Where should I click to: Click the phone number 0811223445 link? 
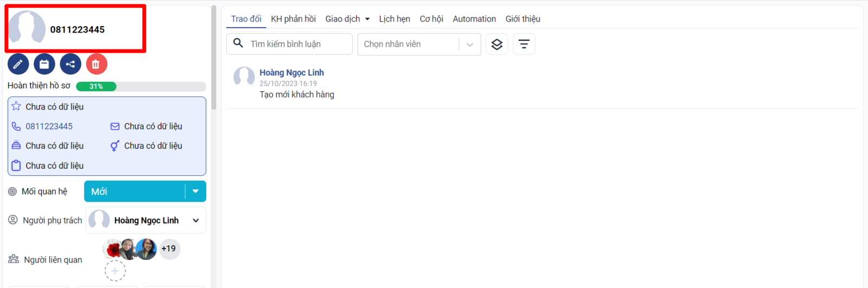pyautogui.click(x=49, y=126)
